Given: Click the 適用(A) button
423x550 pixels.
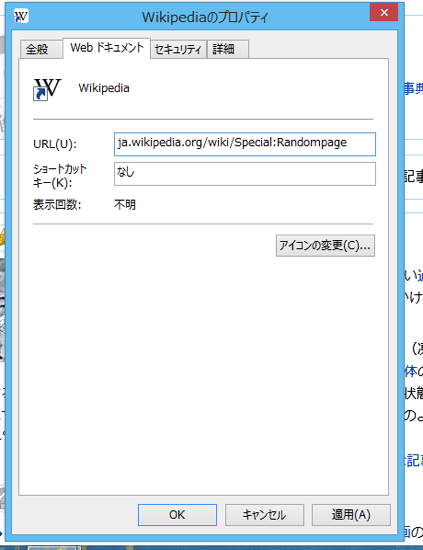Looking at the screenshot, I should click(x=351, y=515).
